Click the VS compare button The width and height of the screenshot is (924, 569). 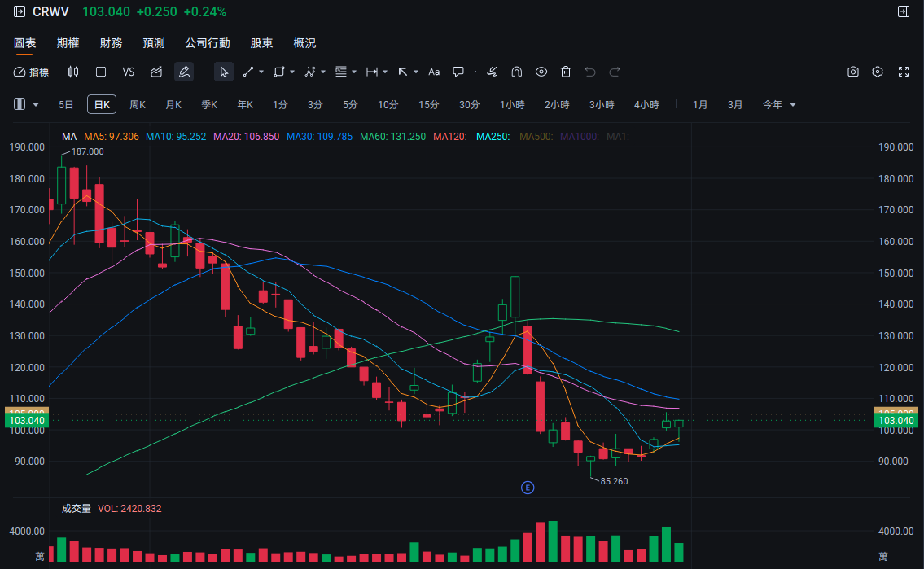pyautogui.click(x=128, y=72)
